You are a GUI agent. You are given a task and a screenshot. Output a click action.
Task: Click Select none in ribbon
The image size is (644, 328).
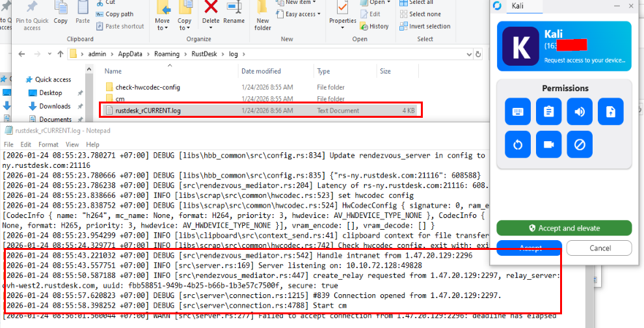pos(420,14)
